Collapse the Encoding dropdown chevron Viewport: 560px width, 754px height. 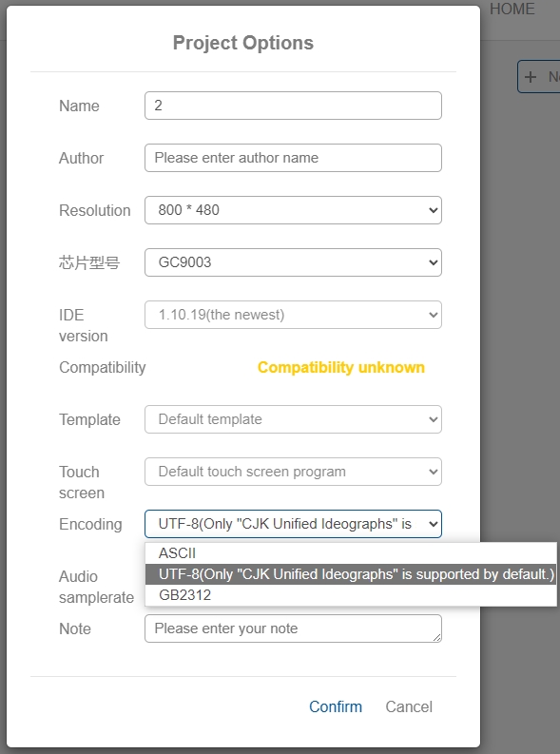[434, 524]
